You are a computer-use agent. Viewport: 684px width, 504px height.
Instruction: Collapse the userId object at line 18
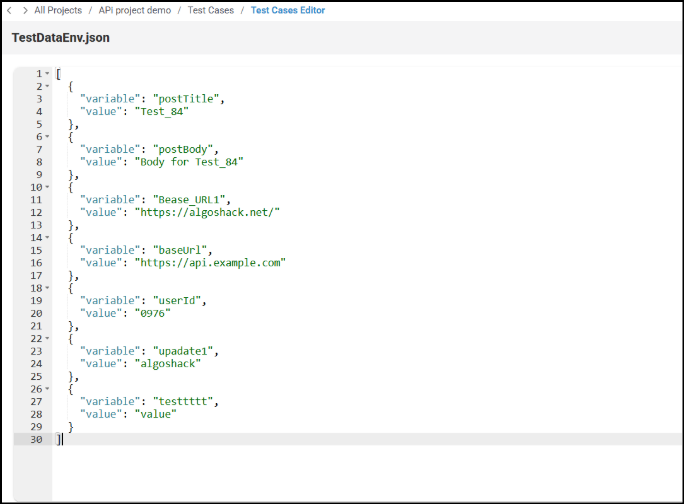[47, 288]
